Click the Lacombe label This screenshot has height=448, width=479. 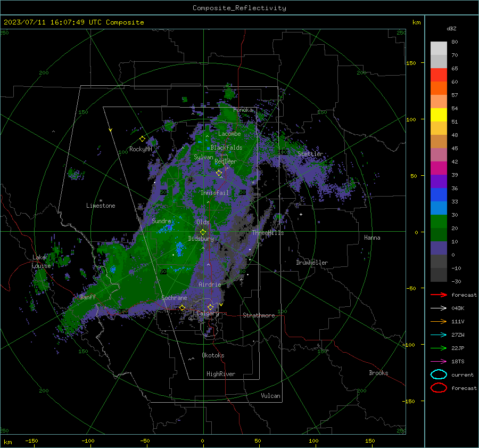pyautogui.click(x=229, y=134)
